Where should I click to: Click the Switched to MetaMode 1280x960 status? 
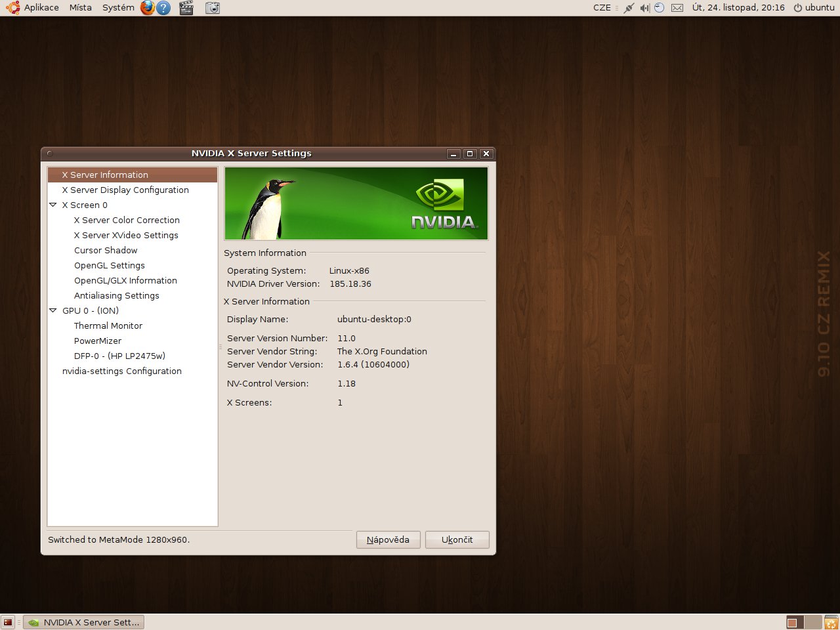[119, 539]
